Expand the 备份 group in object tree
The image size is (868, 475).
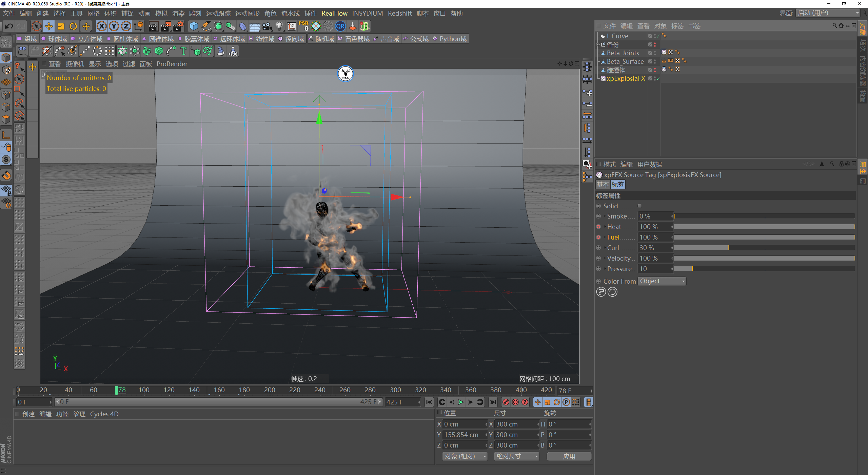pyautogui.click(x=597, y=45)
